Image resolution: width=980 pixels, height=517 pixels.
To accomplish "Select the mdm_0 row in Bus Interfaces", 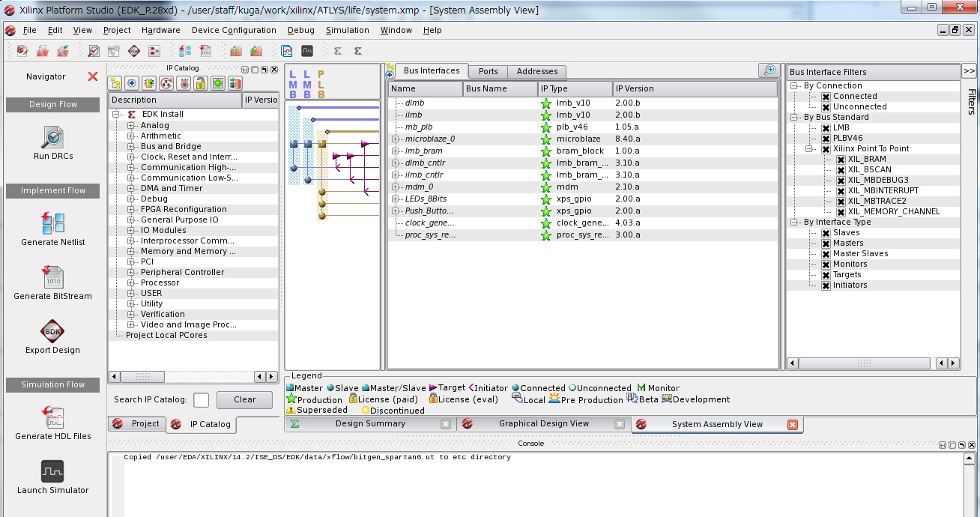I will pyautogui.click(x=582, y=187).
